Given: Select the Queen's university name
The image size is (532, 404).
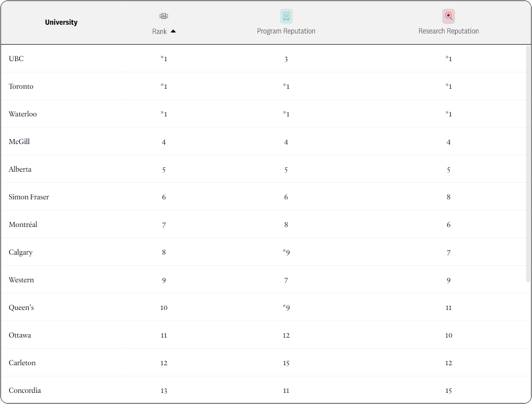Looking at the screenshot, I should (21, 307).
